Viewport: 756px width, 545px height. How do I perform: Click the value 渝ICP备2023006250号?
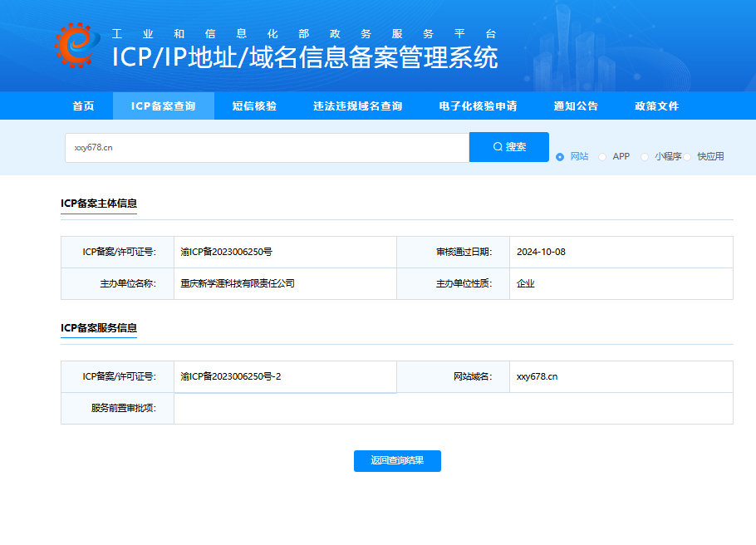[226, 252]
